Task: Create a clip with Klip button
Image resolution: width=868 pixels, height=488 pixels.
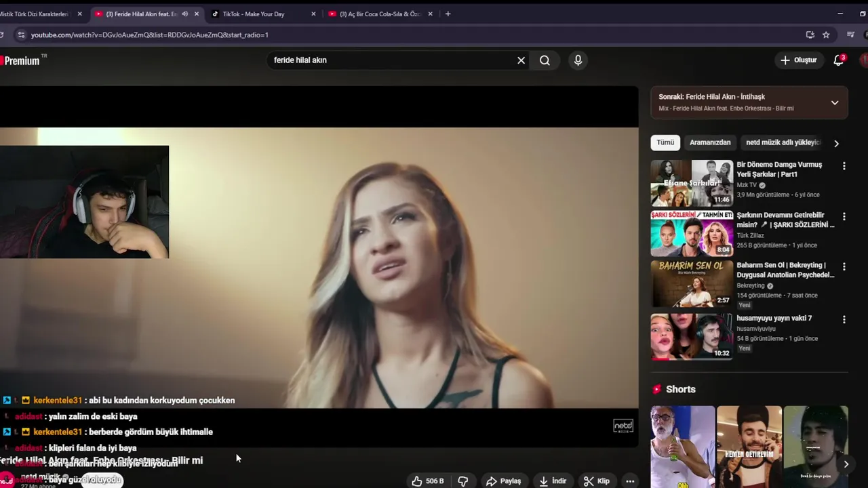Action: (x=597, y=481)
